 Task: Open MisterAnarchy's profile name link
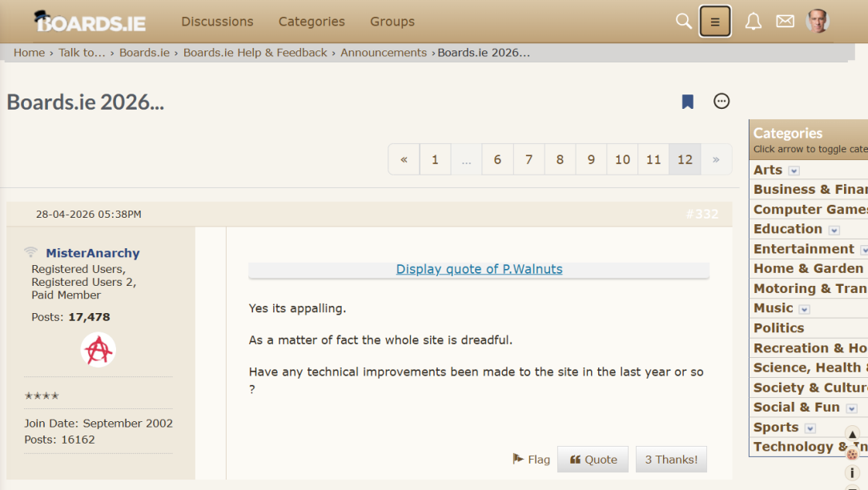pos(92,253)
